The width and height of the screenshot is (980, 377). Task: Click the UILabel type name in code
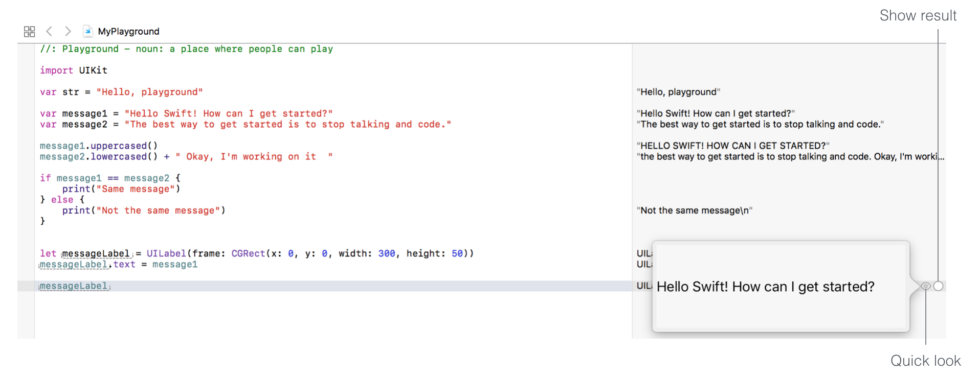(166, 253)
